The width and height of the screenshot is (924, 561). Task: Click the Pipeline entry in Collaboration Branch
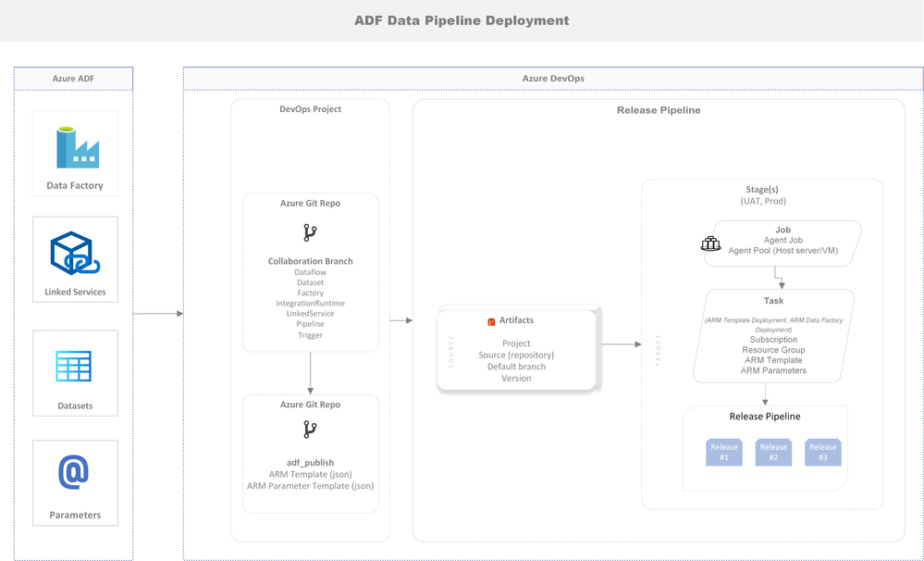click(x=311, y=324)
